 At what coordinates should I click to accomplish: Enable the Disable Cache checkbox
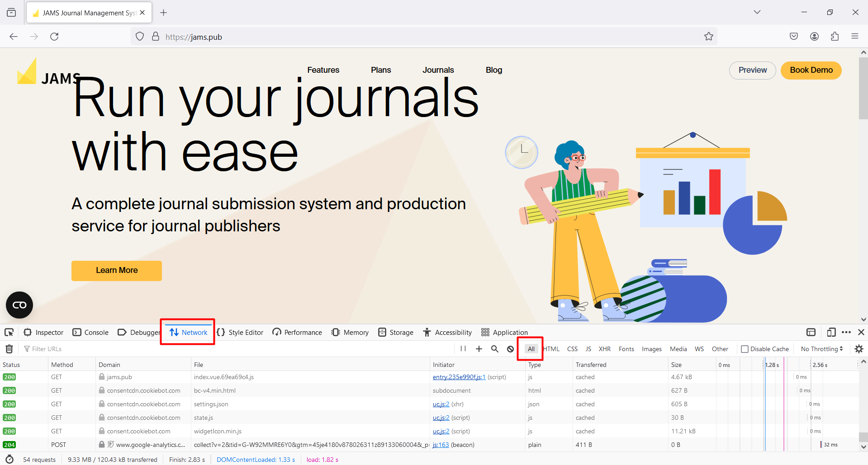coord(745,349)
